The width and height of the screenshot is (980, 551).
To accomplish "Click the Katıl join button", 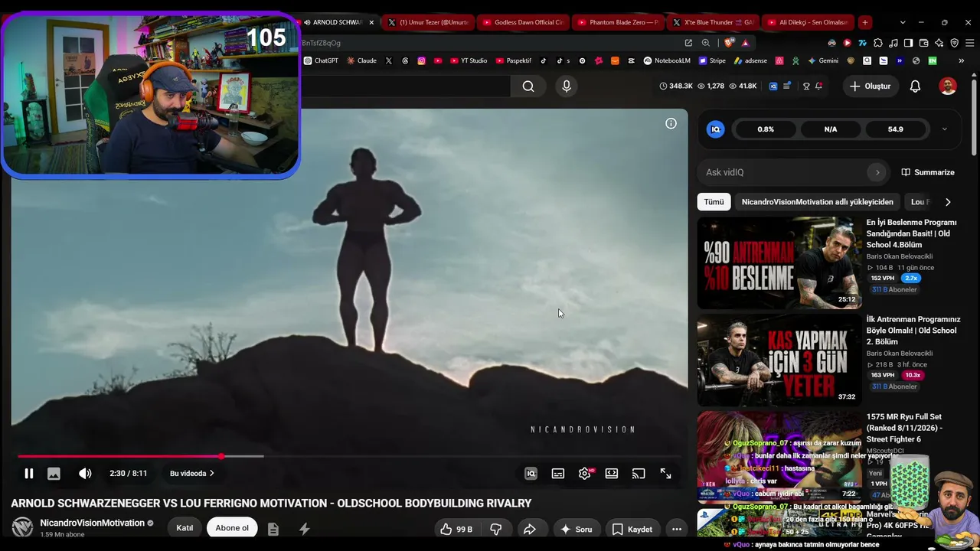I will 185,528.
